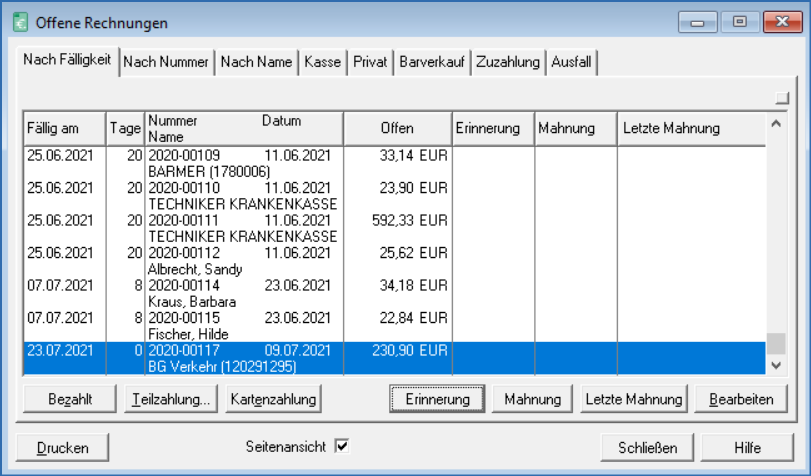811x476 pixels.
Task: Click the Drucken button
Action: pyautogui.click(x=64, y=447)
